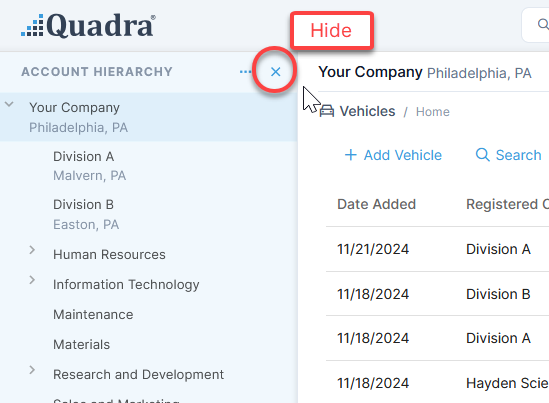Collapse the Your Company tree node
Viewport: 549px width, 403px height.
click(x=9, y=104)
